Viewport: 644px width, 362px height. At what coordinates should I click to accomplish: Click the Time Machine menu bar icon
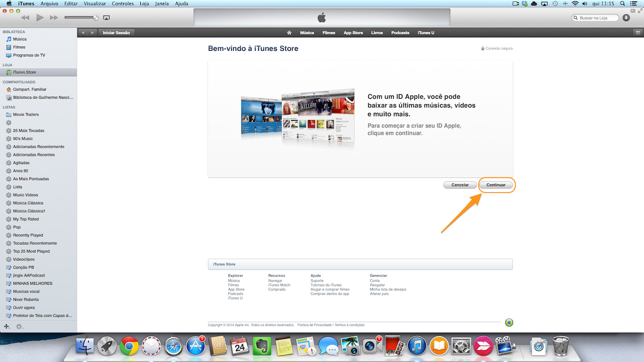coord(555,4)
